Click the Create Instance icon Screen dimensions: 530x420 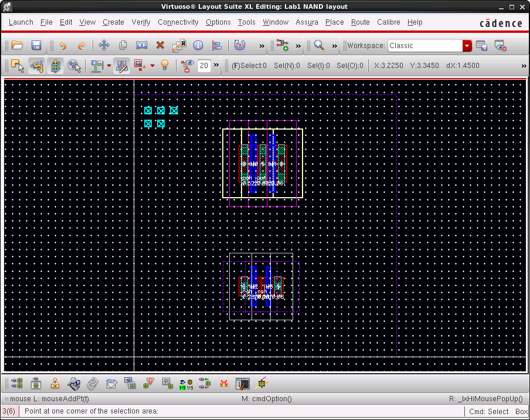point(282,45)
